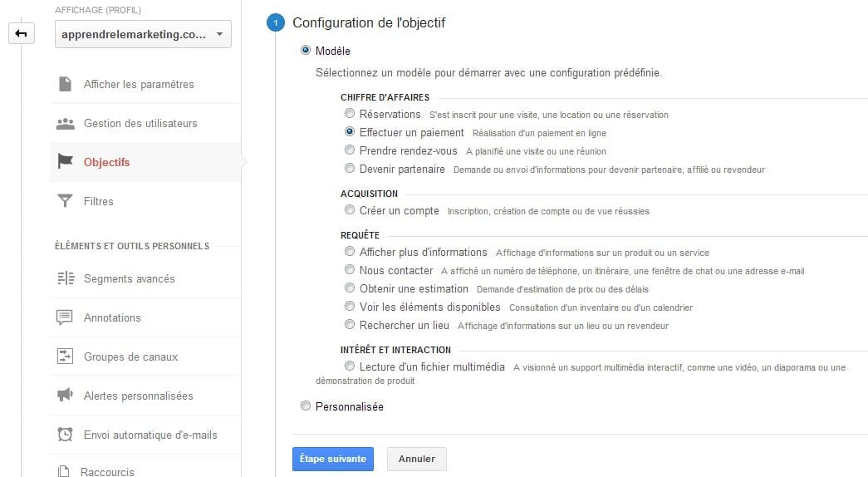
Task: Click the Annuler button
Action: click(x=417, y=459)
